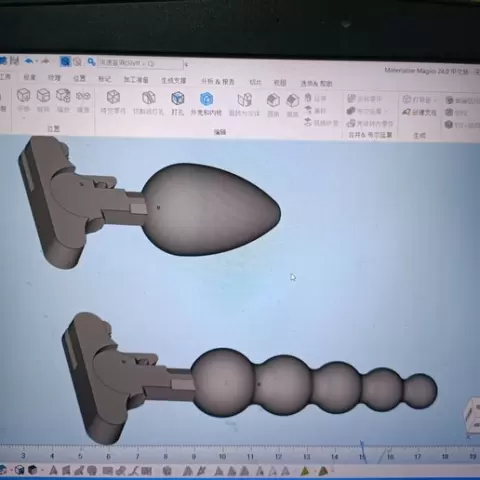Click the convert-to-solid tool in edit group

tap(244, 105)
